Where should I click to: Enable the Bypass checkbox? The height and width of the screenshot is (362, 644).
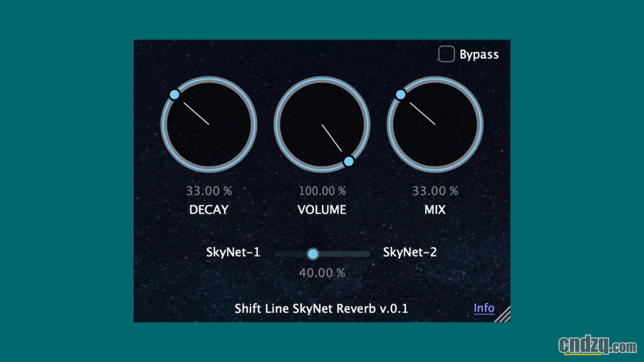[x=446, y=54]
